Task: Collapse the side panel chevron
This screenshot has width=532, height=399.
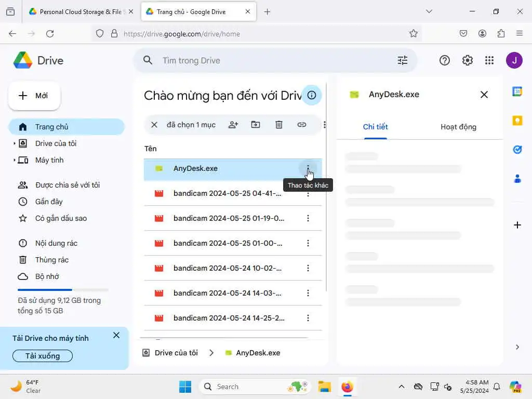Action: coord(517,347)
